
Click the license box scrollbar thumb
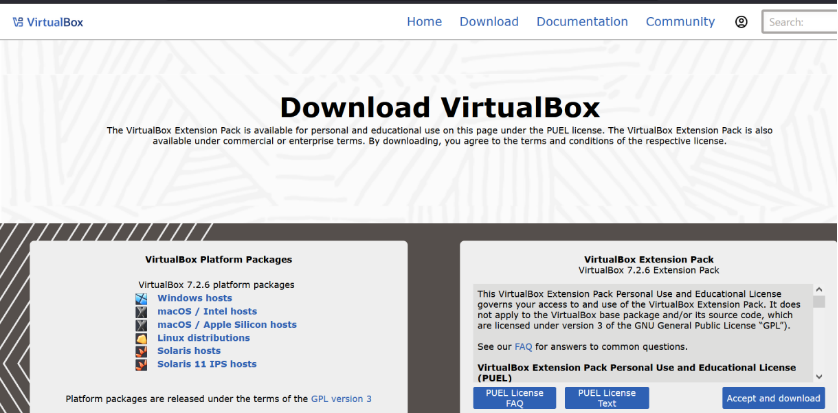click(819, 302)
